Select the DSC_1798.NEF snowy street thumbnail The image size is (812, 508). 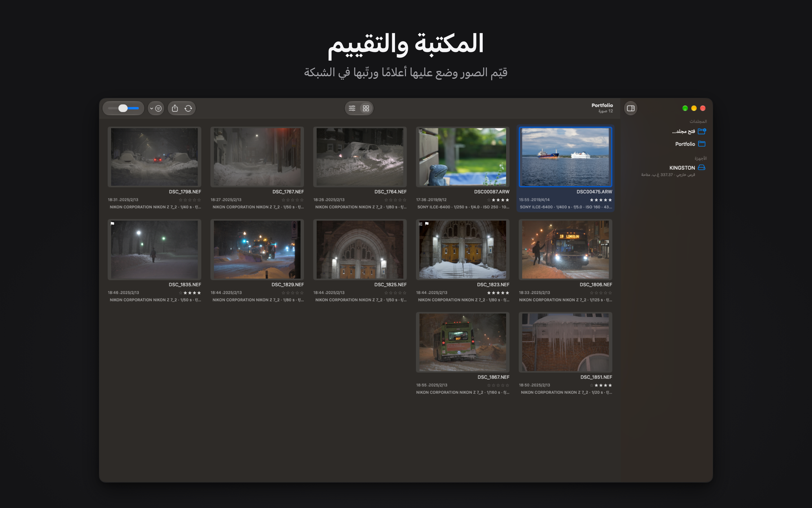tap(154, 157)
